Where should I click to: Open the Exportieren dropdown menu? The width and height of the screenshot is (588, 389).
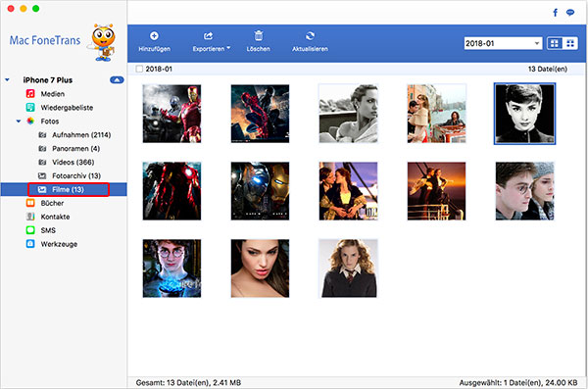click(211, 41)
